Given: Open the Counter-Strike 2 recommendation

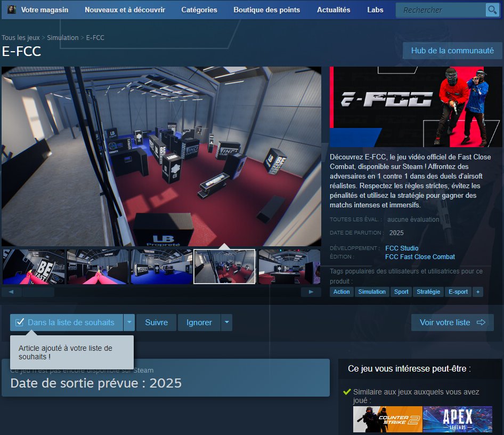Looking at the screenshot, I should tap(388, 419).
